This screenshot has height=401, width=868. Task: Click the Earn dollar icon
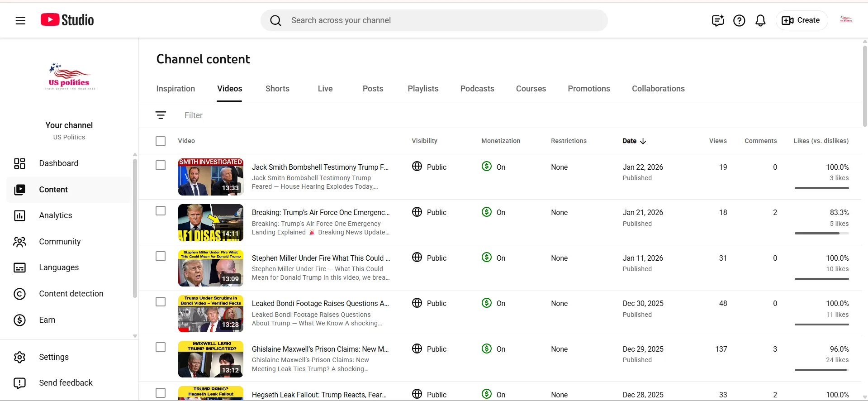coord(19,320)
